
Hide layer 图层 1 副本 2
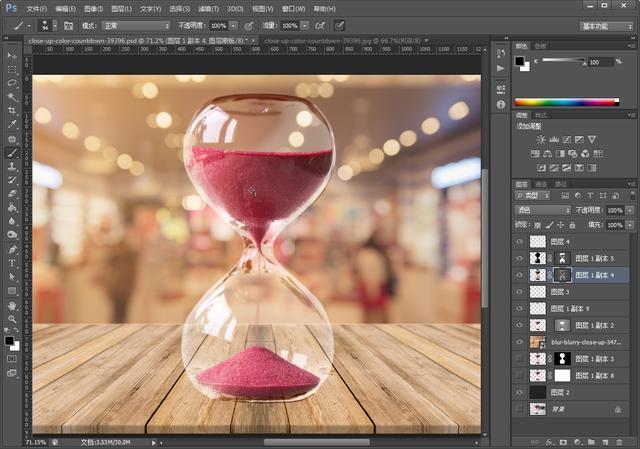[520, 325]
